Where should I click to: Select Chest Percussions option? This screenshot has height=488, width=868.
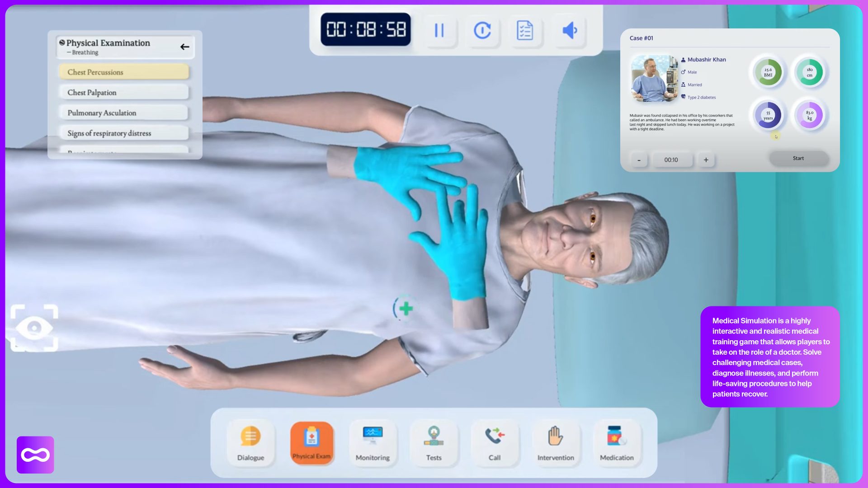point(124,72)
